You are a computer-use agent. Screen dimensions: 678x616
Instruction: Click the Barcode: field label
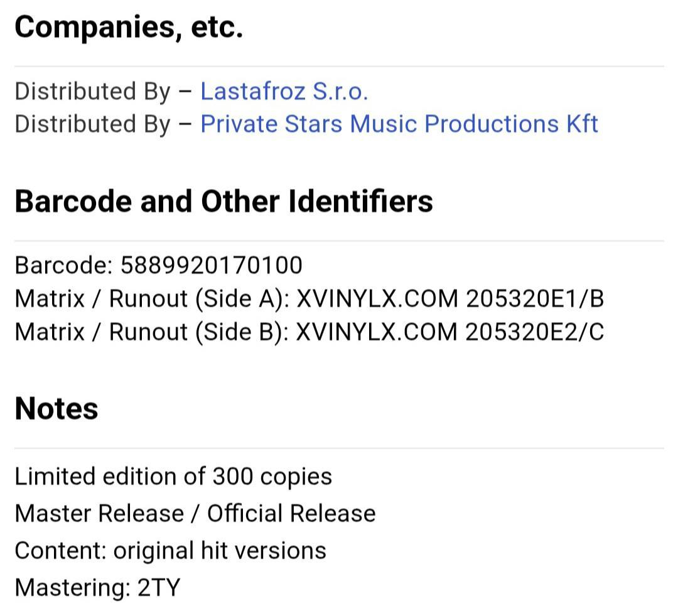63,265
